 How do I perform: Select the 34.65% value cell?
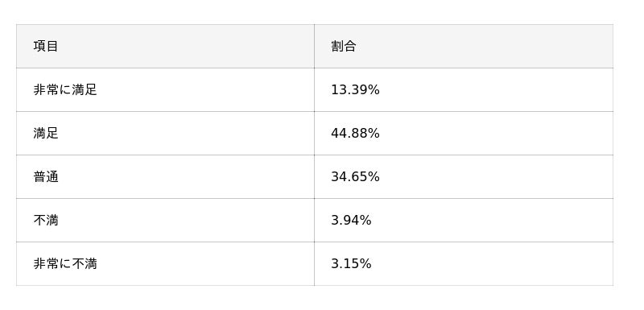pyautogui.click(x=355, y=177)
